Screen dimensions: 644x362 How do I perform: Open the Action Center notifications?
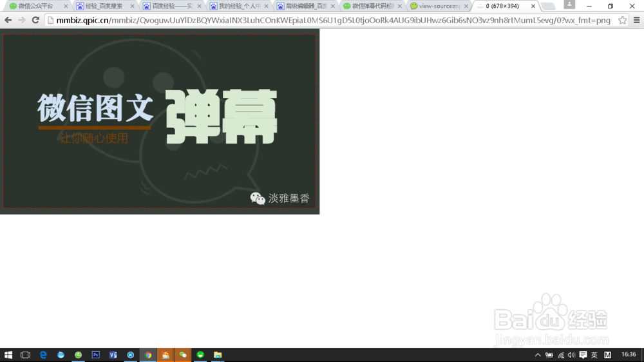[x=583, y=355]
